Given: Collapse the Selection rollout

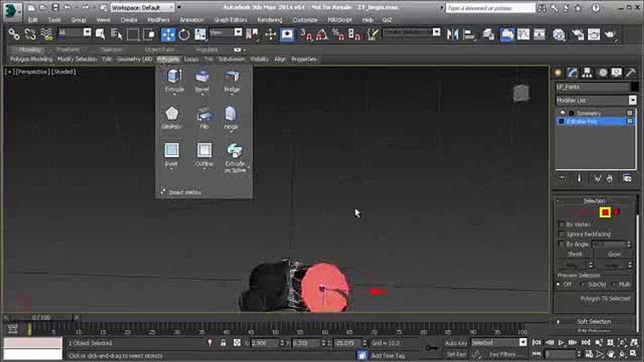Looking at the screenshot, I should tap(594, 201).
